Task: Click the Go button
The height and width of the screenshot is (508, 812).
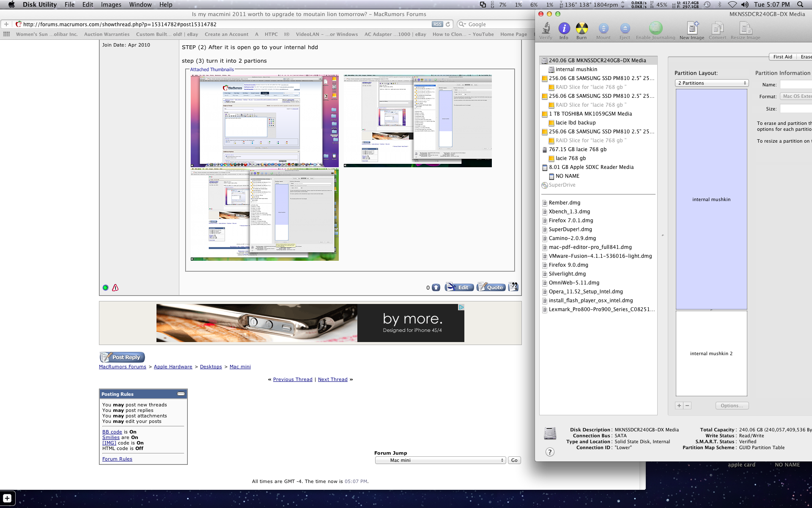Action: [514, 460]
